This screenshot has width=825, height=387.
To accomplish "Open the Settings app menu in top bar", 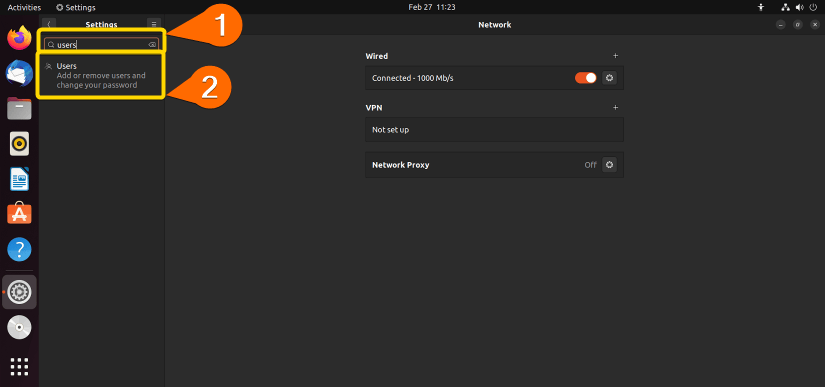I will coord(76,7).
